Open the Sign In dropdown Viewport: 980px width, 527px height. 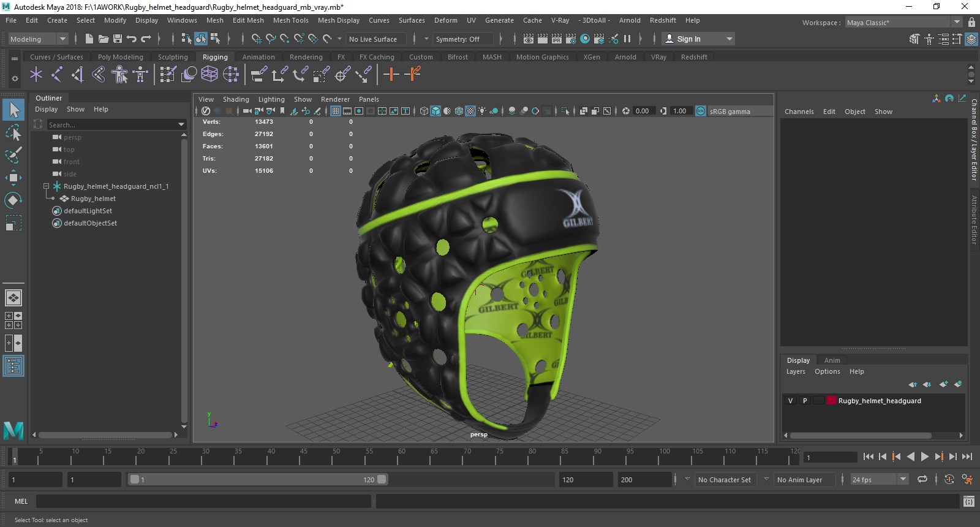698,39
